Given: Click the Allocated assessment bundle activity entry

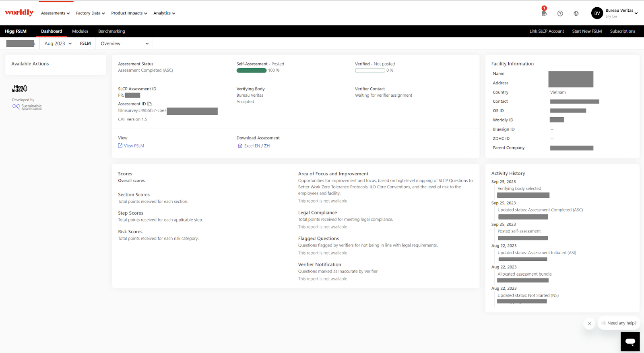Looking at the screenshot, I should click(x=524, y=274).
